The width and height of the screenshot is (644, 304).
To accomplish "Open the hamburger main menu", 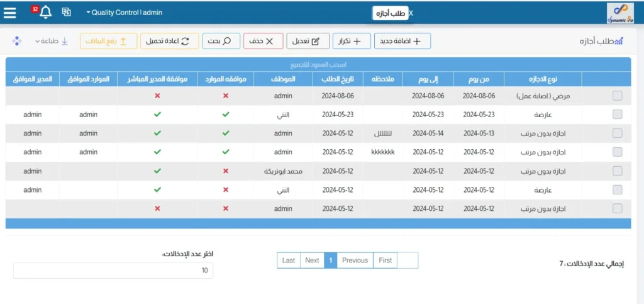I will [x=10, y=12].
